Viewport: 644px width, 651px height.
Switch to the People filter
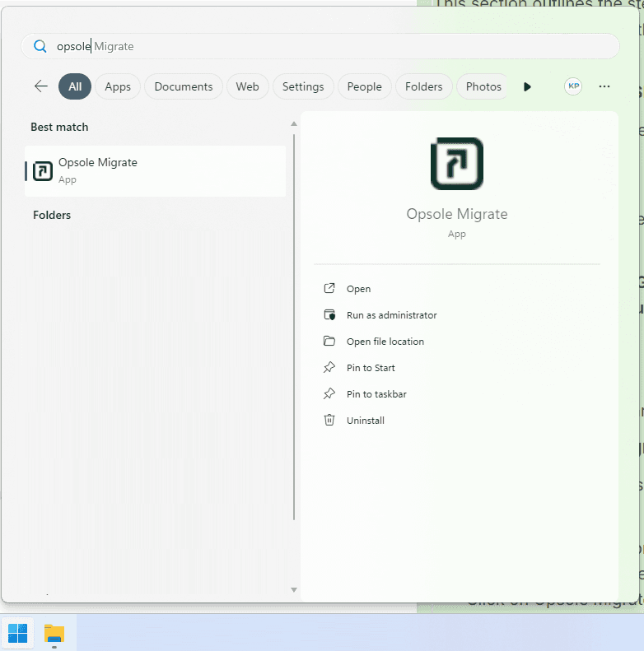pyautogui.click(x=364, y=86)
